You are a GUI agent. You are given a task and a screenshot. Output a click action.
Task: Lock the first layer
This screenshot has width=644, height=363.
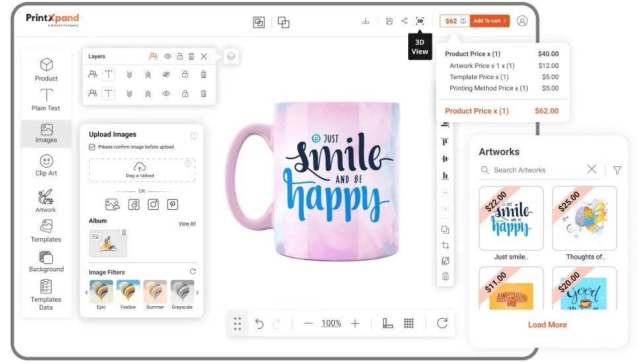[x=185, y=74]
